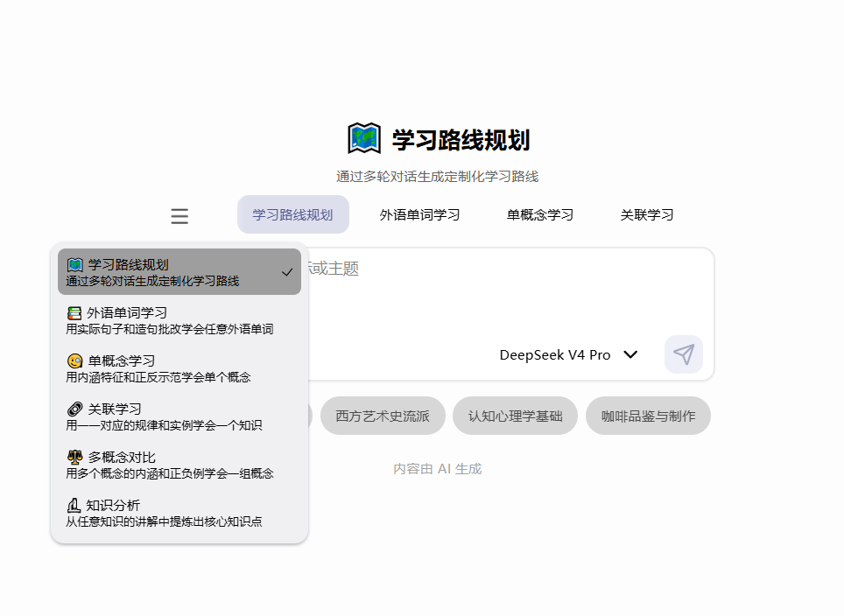844x616 pixels.
Task: Select 知识分析 from the dropdown menu
Action: (179, 513)
